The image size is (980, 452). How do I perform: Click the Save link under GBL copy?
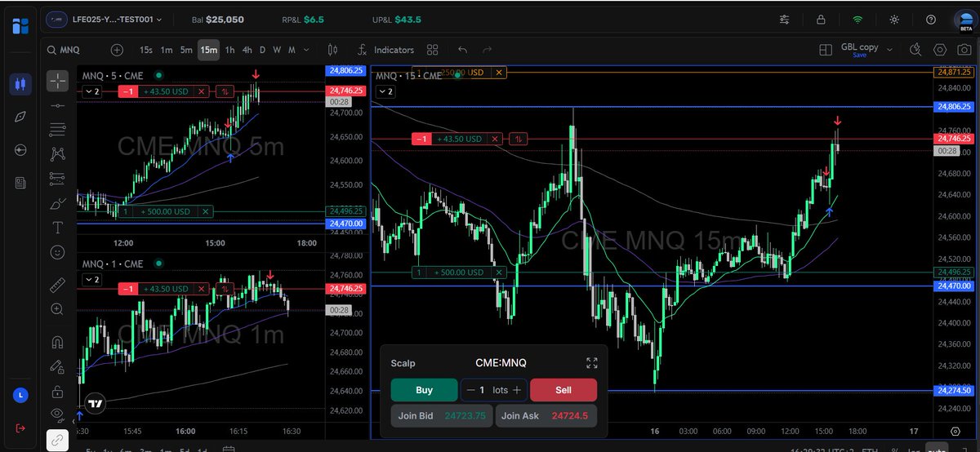coord(859,55)
